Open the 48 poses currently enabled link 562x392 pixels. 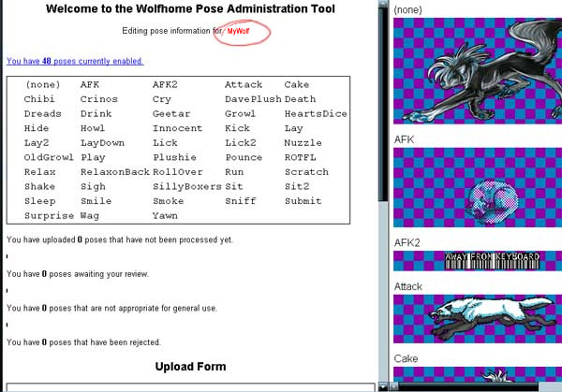(75, 61)
